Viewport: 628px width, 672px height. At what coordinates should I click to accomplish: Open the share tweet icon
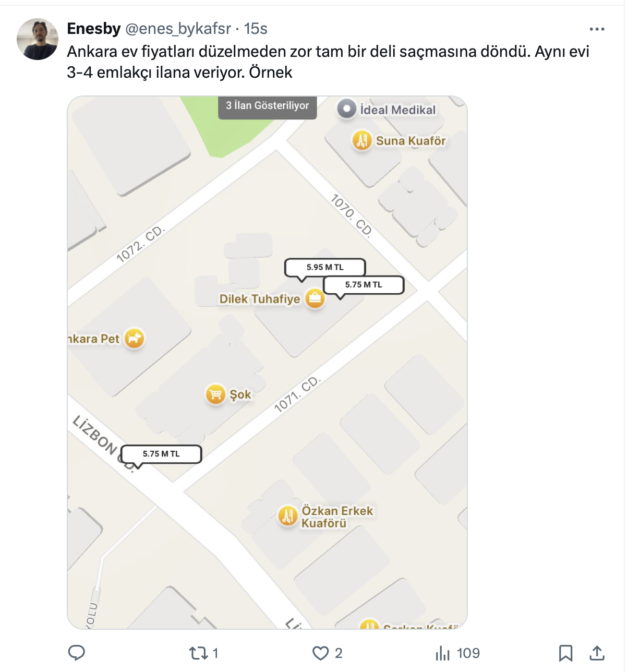point(597,653)
